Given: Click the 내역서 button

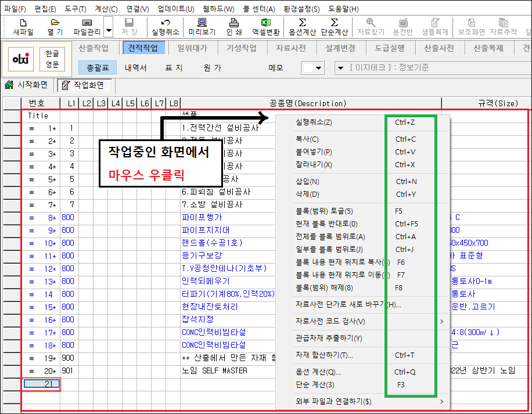Looking at the screenshot, I should (x=136, y=68).
